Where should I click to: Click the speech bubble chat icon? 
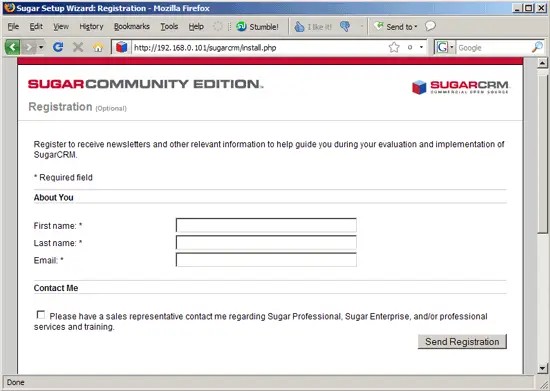430,26
